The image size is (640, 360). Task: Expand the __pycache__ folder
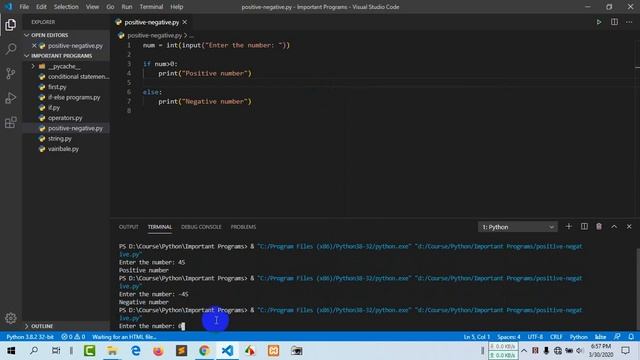[66, 66]
